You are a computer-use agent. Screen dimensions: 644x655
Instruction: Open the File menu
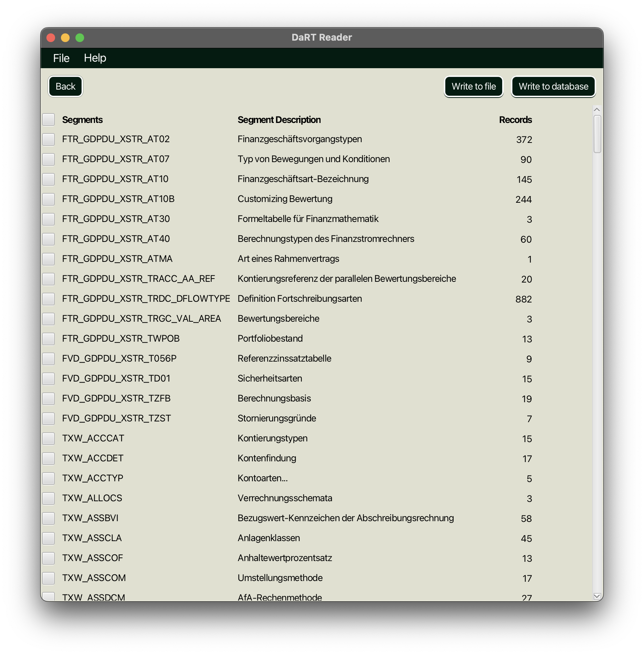61,58
